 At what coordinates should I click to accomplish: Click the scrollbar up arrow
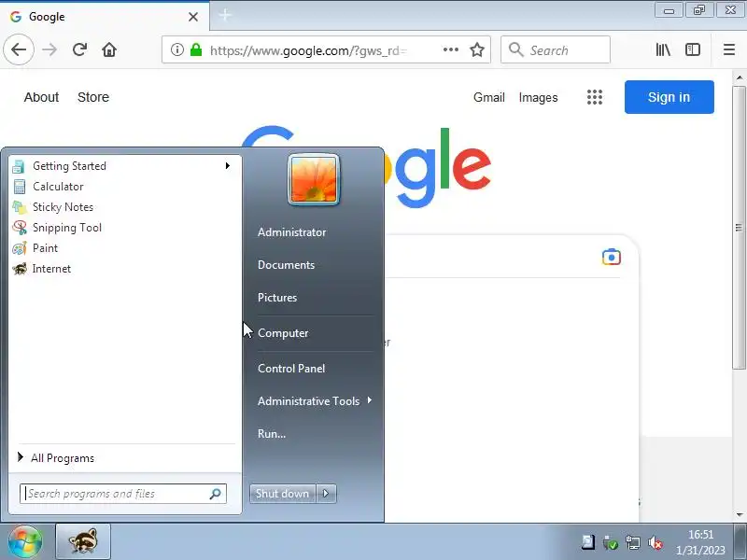click(739, 77)
